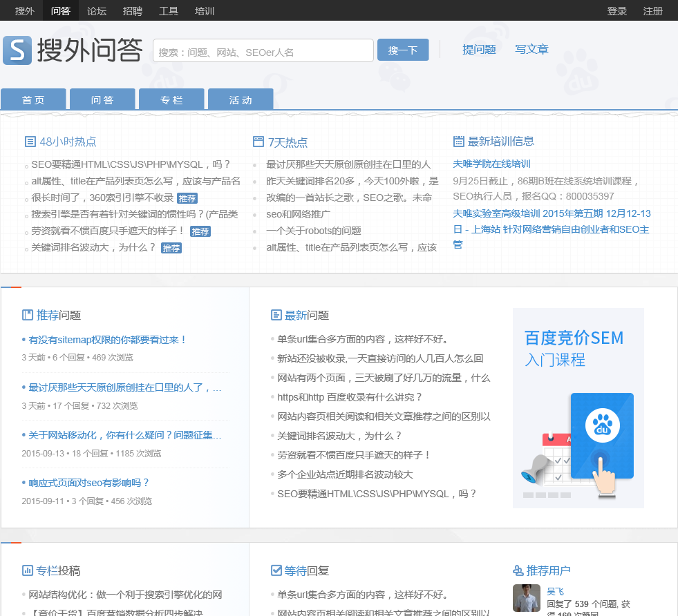Viewport: 678px width, 616px height.
Task: Open 7天热点 一个关于robots的问题
Action: click(x=314, y=230)
